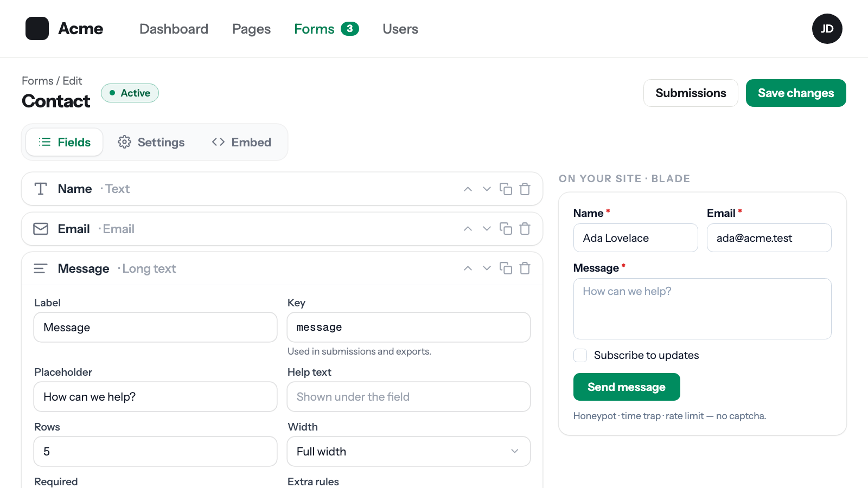Click the Placeholder input field

tap(155, 397)
